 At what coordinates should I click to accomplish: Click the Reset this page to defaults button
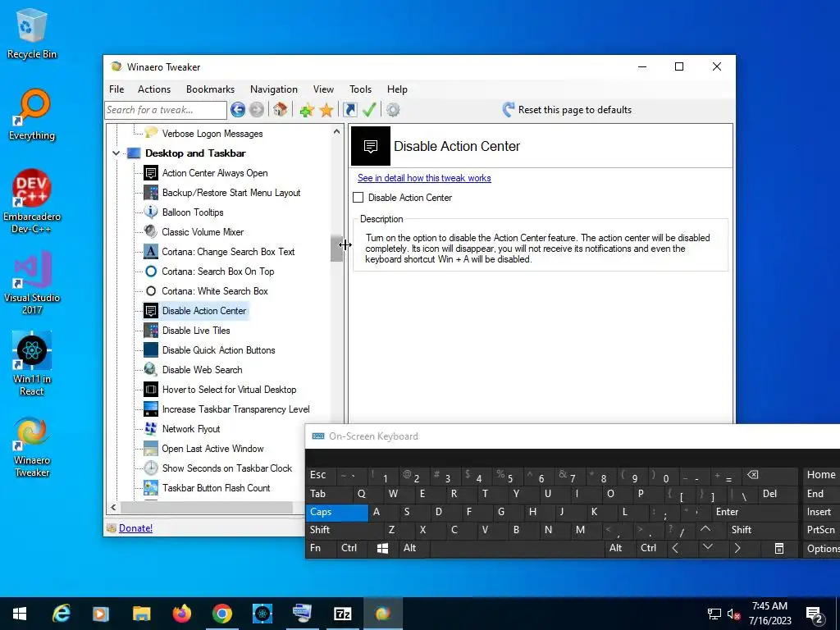[x=567, y=110]
